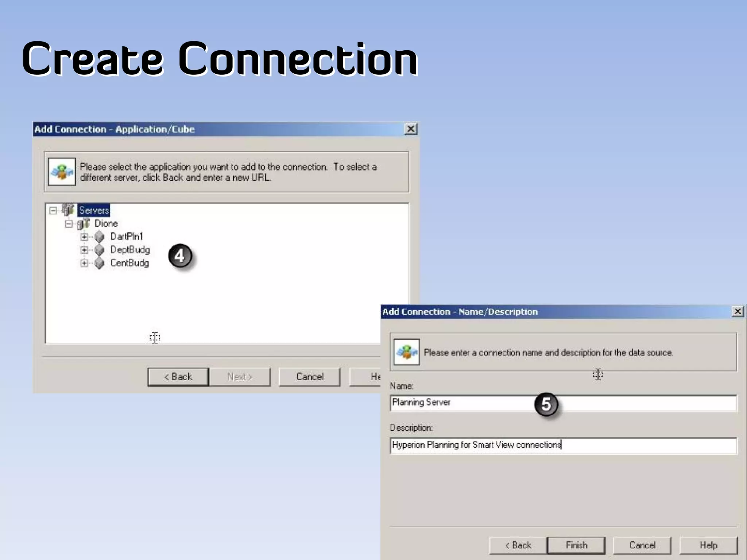Click the wizard icon in Application/Cube dialog
This screenshot has height=560, width=747.
tap(62, 172)
